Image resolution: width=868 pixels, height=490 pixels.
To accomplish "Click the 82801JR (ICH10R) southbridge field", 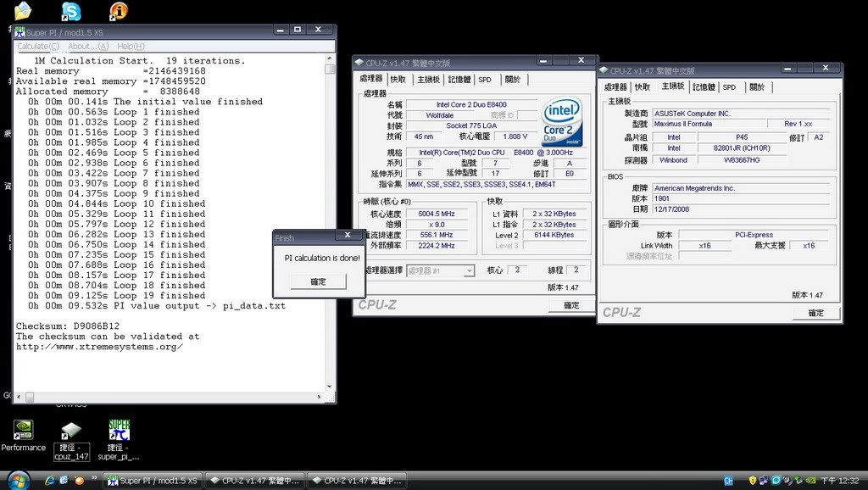I will [x=741, y=148].
